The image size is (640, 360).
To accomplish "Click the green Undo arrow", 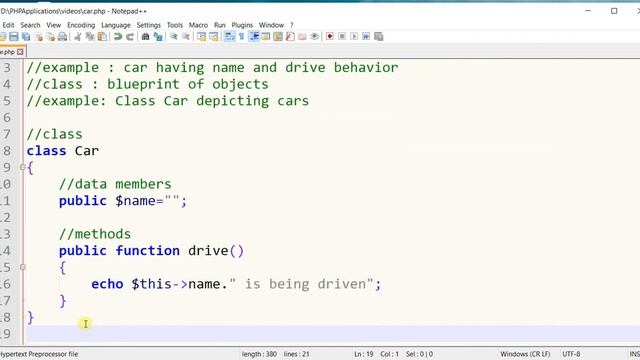I will coord(118,37).
